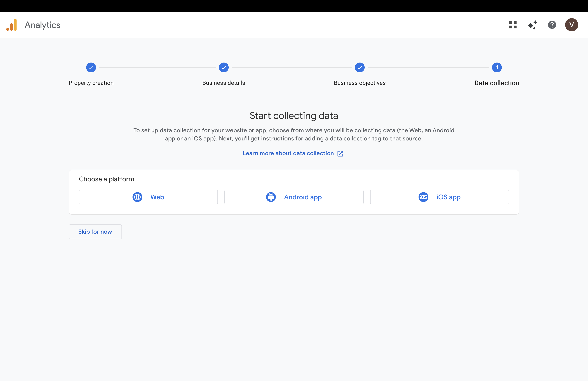This screenshot has height=381, width=588.
Task: Choose the Android app platform button
Action: tap(294, 197)
